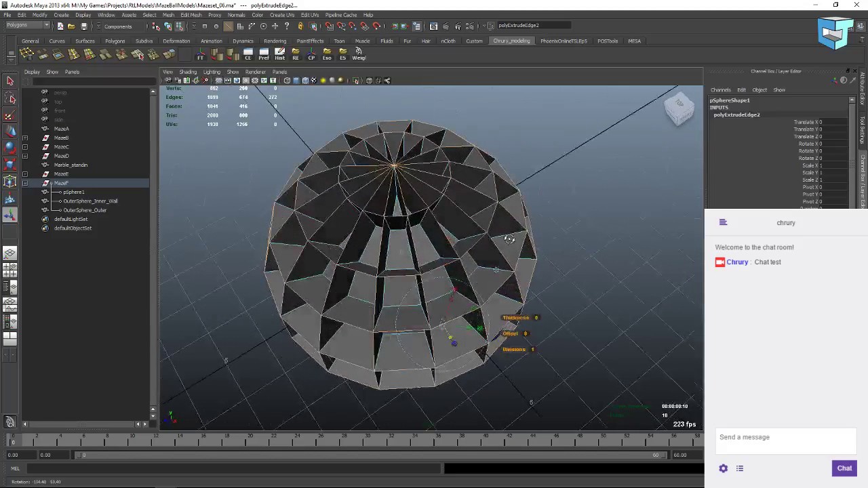
Task: Toggle viewport wireframe cube icon
Action: pyautogui.click(x=288, y=81)
